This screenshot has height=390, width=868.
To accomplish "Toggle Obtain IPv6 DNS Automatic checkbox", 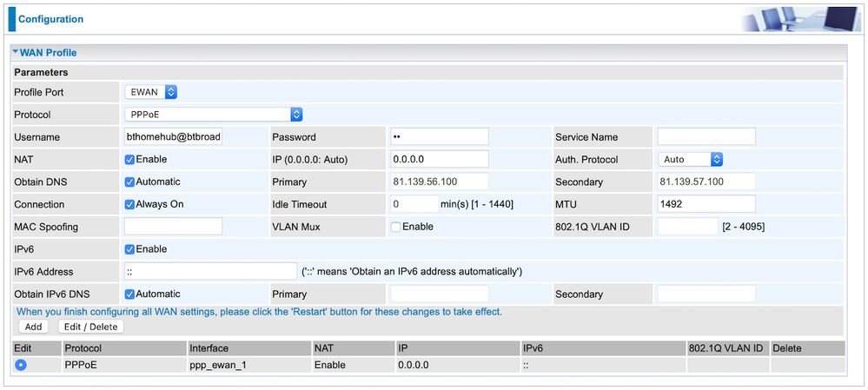I will point(129,294).
